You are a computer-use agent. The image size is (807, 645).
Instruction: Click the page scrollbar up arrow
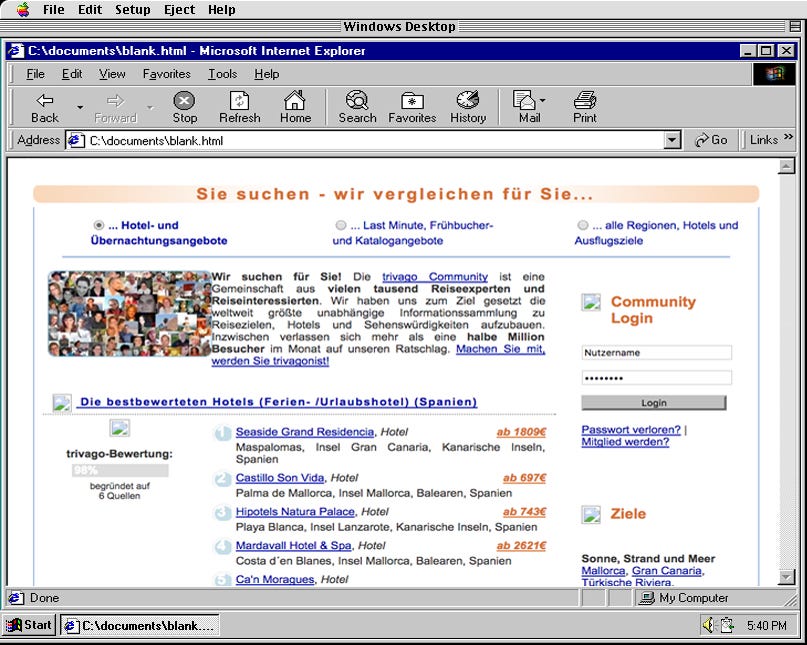786,166
